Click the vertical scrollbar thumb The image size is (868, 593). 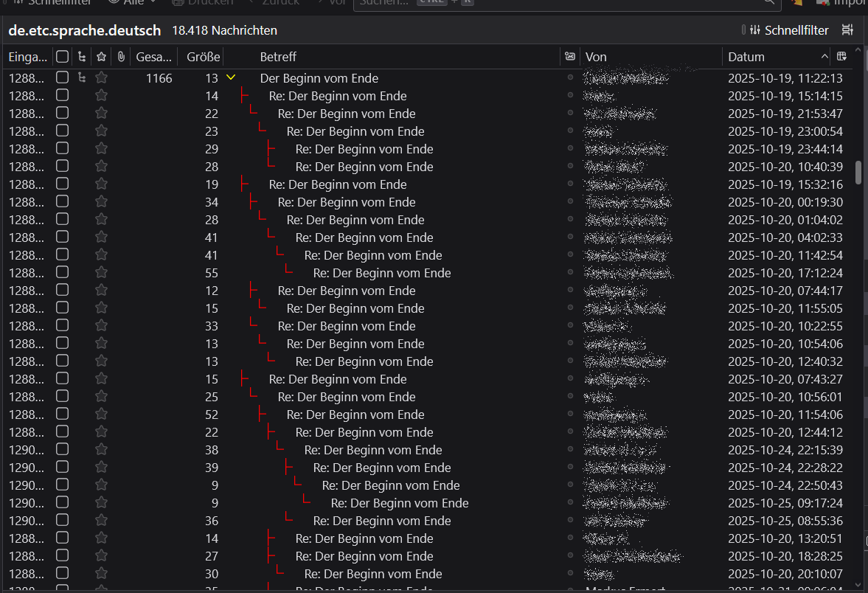pos(858,172)
